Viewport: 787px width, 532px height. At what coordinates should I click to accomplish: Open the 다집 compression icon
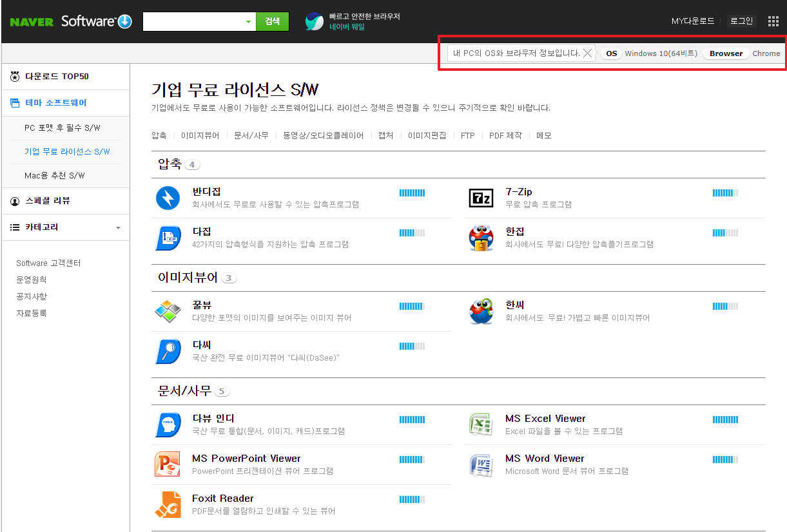coord(168,238)
